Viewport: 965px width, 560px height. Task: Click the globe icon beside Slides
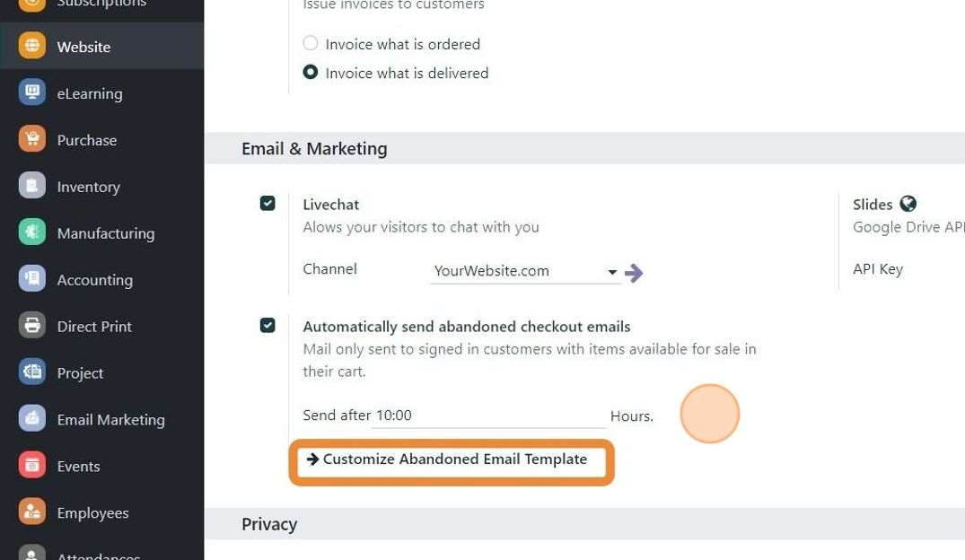coord(908,205)
